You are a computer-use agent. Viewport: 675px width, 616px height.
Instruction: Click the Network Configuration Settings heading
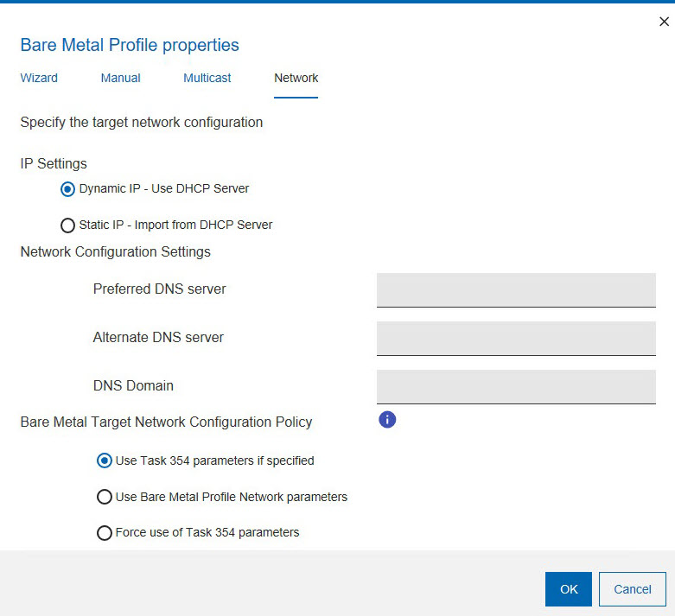[x=115, y=251]
